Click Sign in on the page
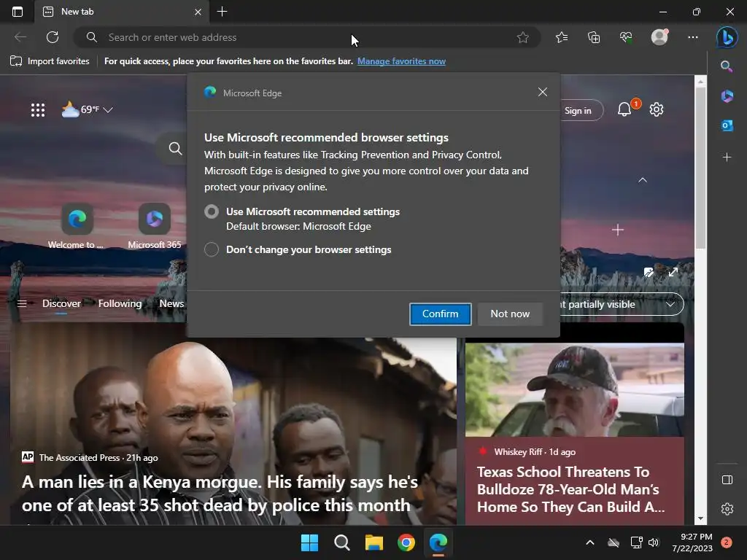Screen dimensions: 747x560 [578, 111]
